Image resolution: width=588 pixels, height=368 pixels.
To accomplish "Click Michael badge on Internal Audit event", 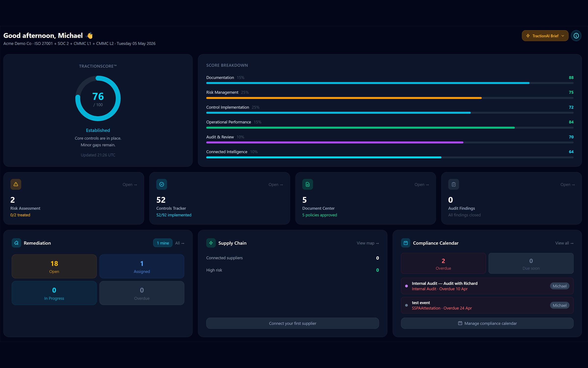I will click(x=560, y=286).
